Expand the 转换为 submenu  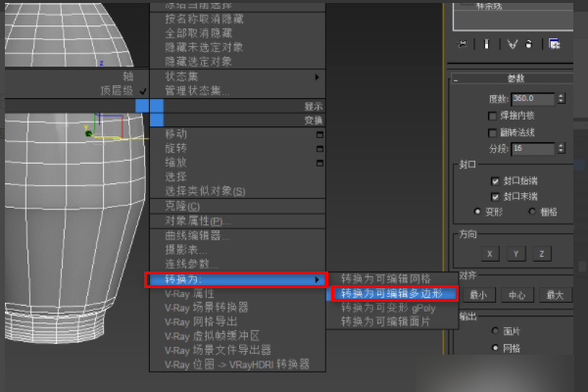pyautogui.click(x=237, y=279)
